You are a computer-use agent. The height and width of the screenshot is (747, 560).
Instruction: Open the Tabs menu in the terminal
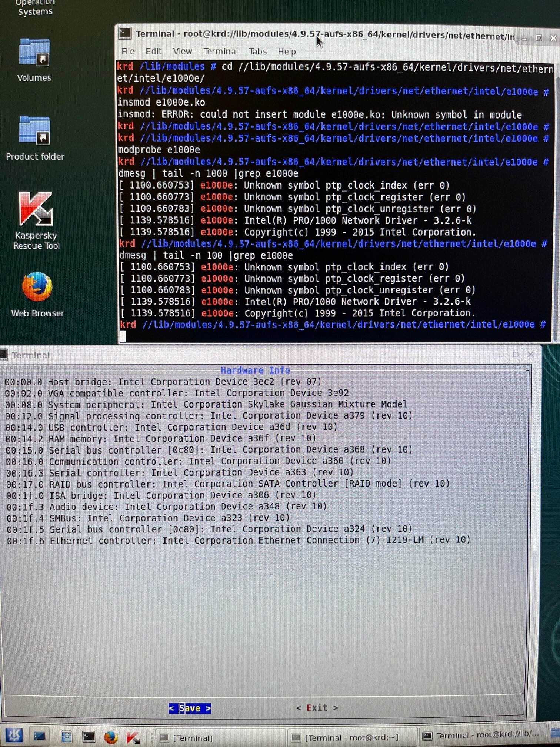258,51
